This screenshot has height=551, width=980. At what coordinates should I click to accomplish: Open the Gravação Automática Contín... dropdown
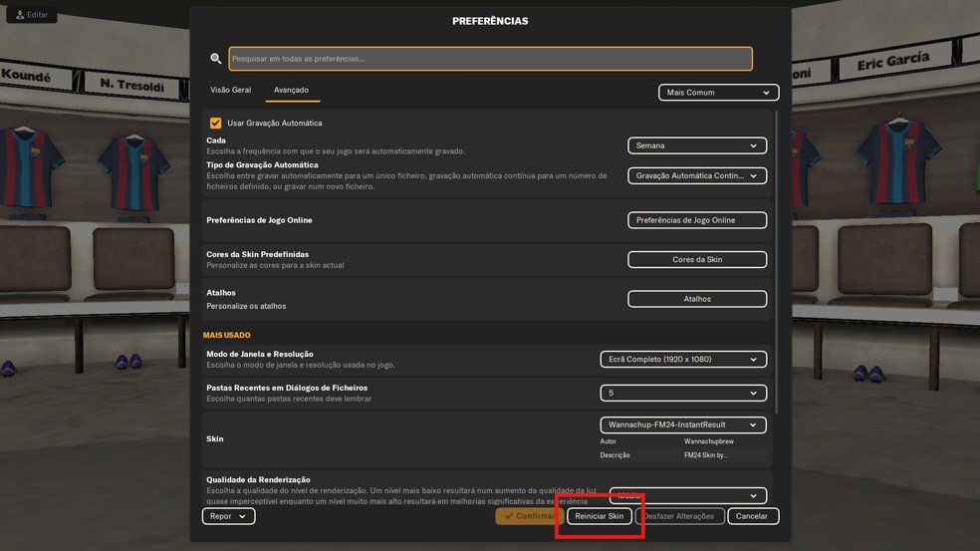pos(697,175)
